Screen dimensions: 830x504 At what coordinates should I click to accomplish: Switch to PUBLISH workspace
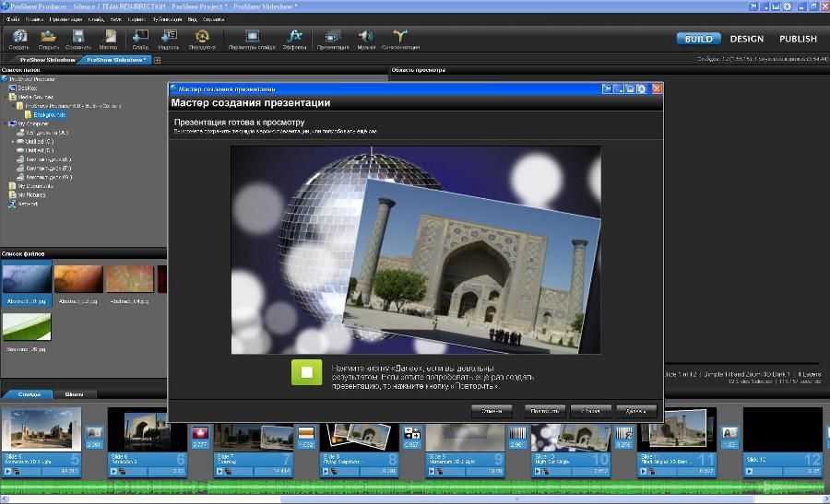click(798, 39)
